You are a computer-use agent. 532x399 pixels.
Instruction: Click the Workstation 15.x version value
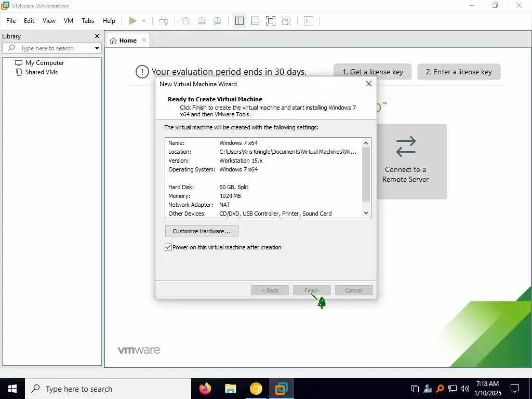click(x=241, y=161)
